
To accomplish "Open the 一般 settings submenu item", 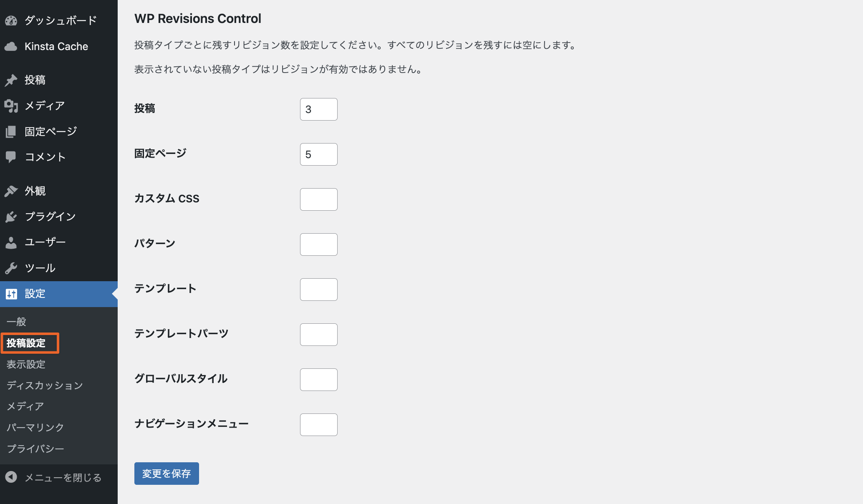I will pyautogui.click(x=17, y=322).
